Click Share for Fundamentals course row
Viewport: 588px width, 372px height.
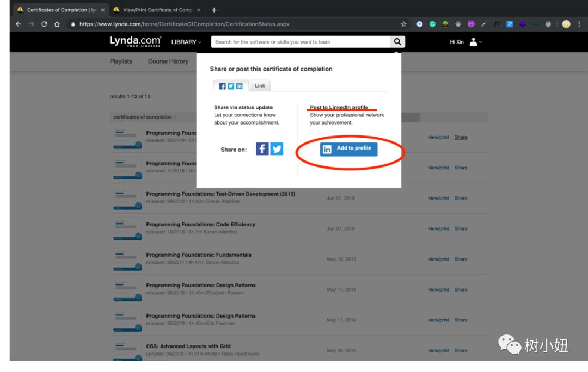pyautogui.click(x=461, y=259)
